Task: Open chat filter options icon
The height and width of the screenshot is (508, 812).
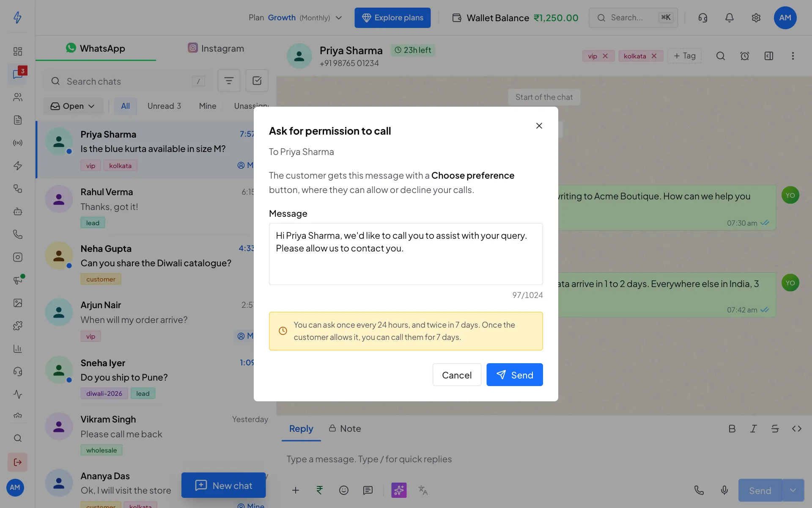Action: [x=229, y=80]
